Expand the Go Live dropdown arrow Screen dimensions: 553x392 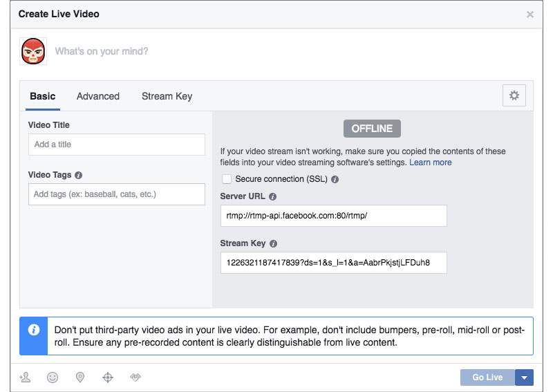pyautogui.click(x=524, y=377)
